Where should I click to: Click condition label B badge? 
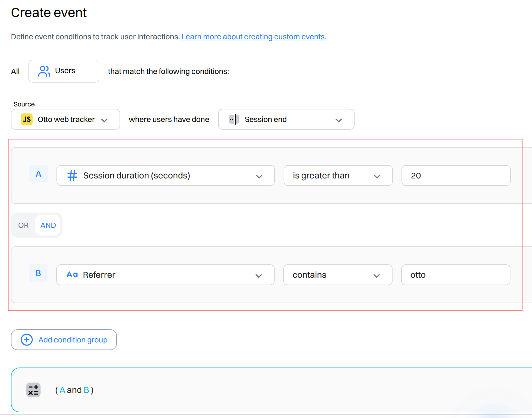38,273
